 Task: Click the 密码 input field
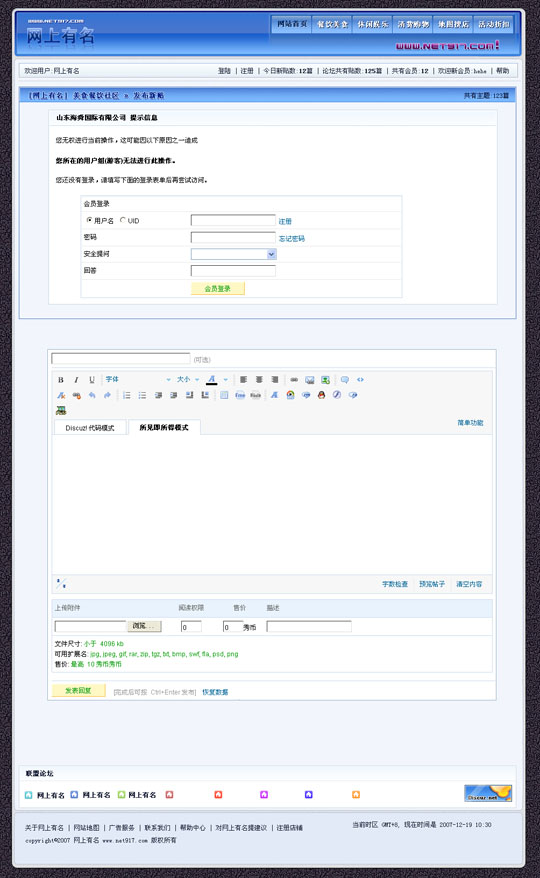tap(233, 237)
